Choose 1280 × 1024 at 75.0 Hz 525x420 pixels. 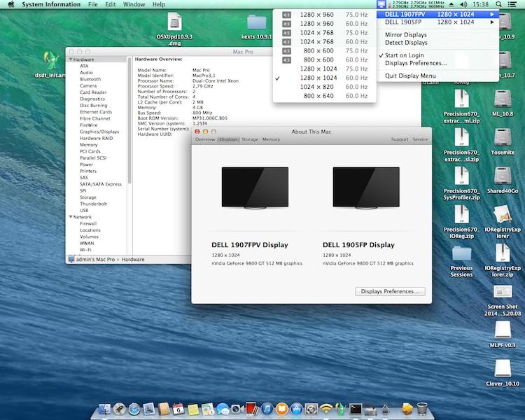324,69
